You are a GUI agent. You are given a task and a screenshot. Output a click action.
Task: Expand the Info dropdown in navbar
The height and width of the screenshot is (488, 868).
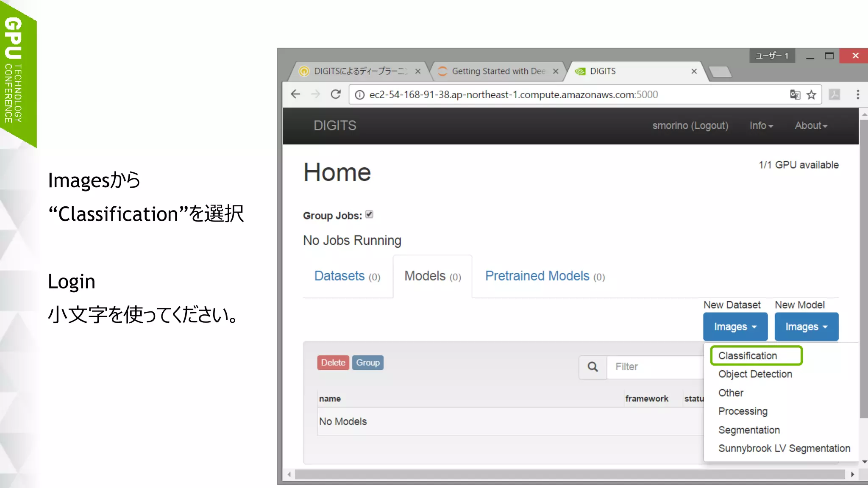pyautogui.click(x=761, y=125)
